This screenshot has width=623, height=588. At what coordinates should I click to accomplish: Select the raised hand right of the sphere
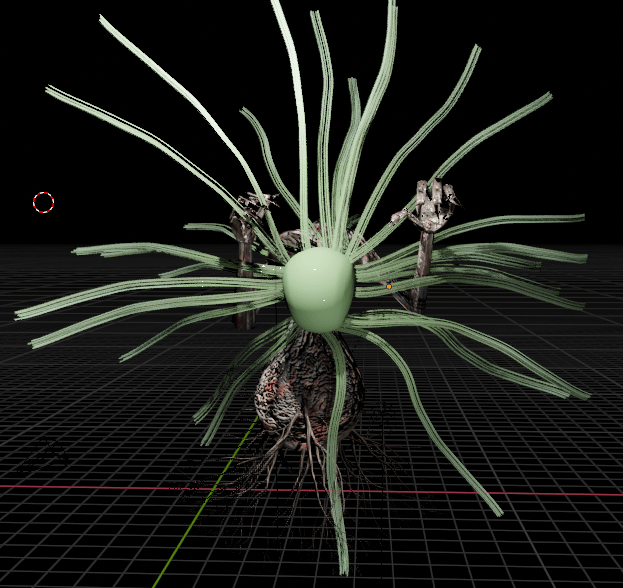click(432, 205)
